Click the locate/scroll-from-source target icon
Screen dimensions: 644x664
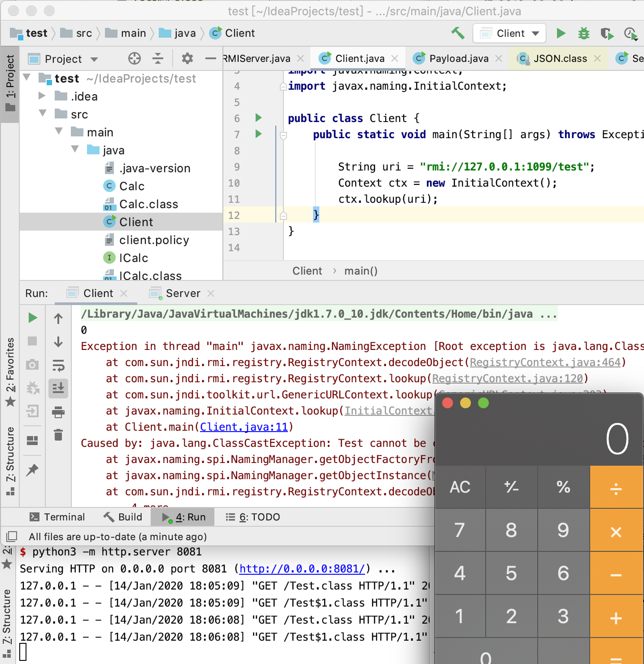pyautogui.click(x=135, y=58)
